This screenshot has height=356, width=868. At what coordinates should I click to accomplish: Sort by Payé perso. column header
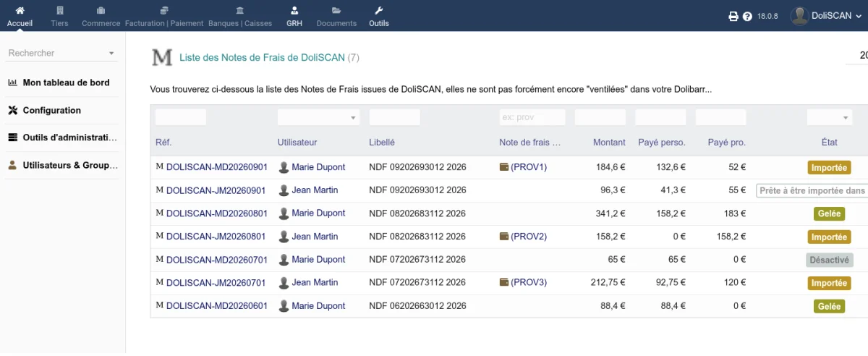[x=662, y=143]
